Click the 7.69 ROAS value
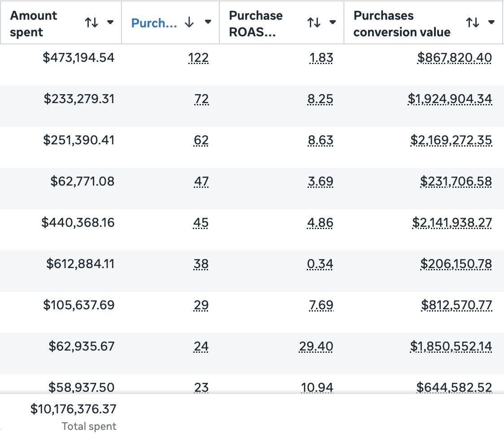The image size is (504, 442). (321, 305)
